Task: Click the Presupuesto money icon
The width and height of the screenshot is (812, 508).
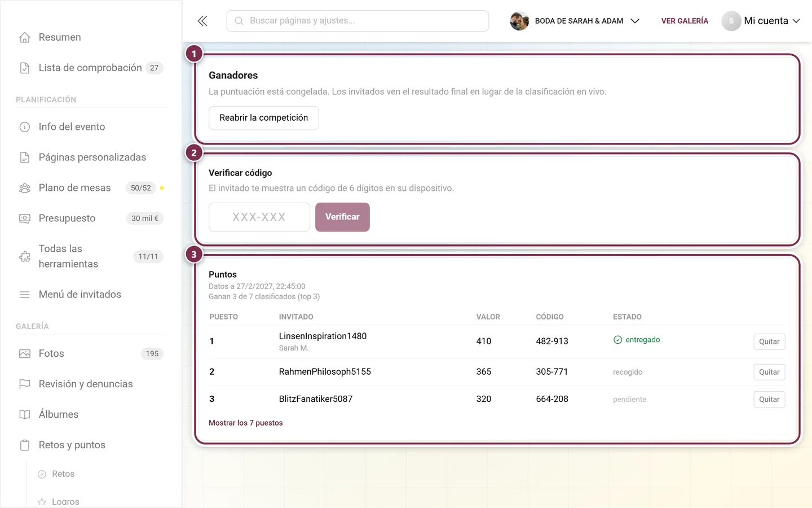Action: point(25,218)
